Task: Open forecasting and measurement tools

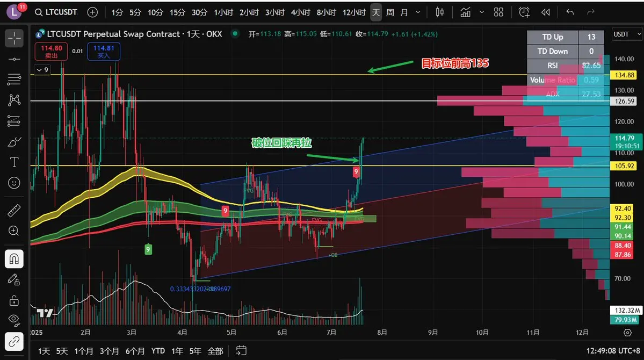Action: pyautogui.click(x=14, y=121)
